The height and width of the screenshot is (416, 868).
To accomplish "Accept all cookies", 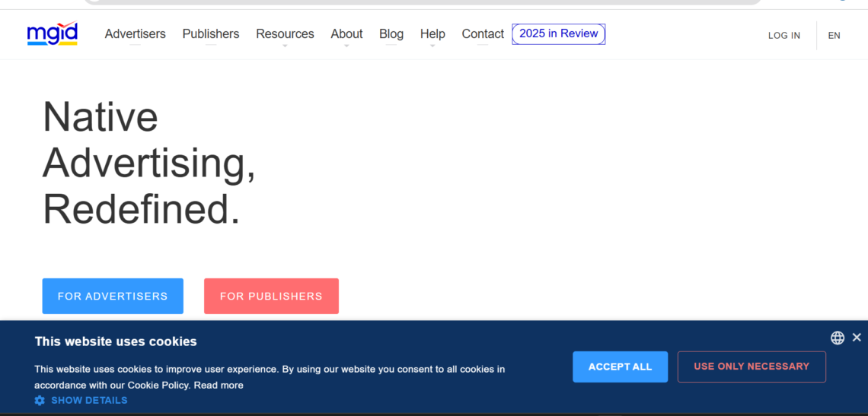I will (620, 367).
